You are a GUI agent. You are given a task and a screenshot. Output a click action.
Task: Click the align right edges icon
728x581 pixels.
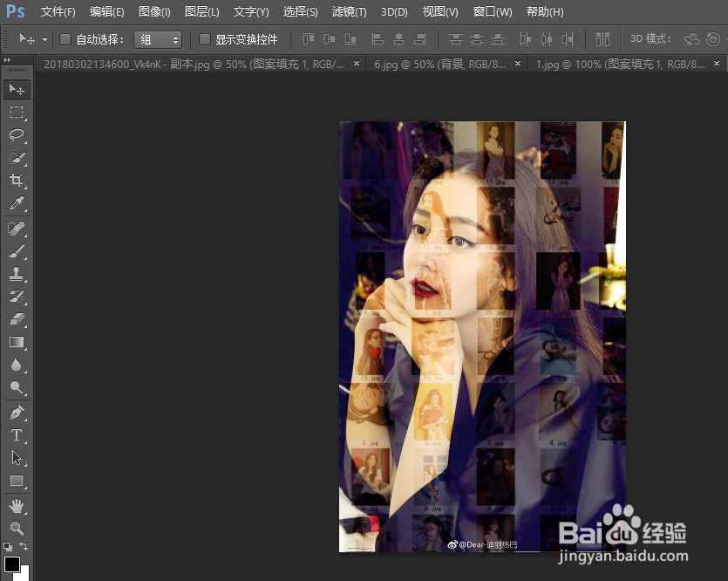tap(419, 39)
